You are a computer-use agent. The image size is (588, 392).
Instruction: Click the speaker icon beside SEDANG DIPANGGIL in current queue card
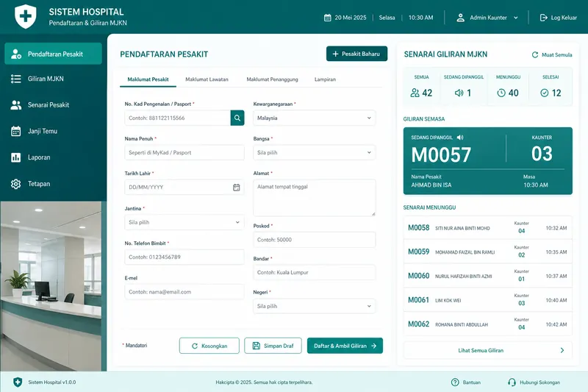coord(460,138)
